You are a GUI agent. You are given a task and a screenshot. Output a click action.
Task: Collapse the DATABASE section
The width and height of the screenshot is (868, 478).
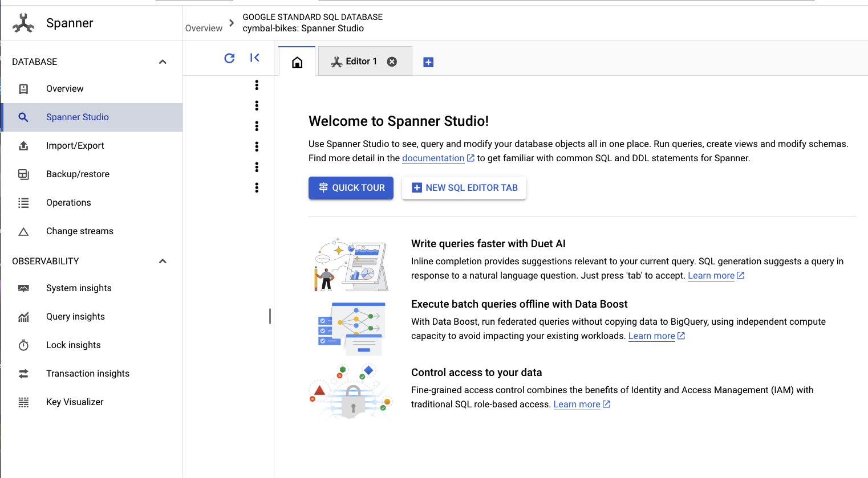pyautogui.click(x=163, y=62)
